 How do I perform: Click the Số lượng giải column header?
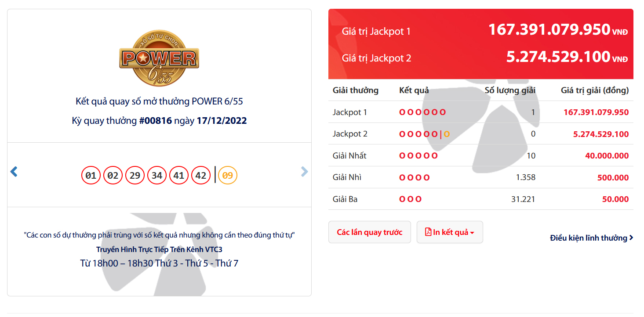[510, 90]
